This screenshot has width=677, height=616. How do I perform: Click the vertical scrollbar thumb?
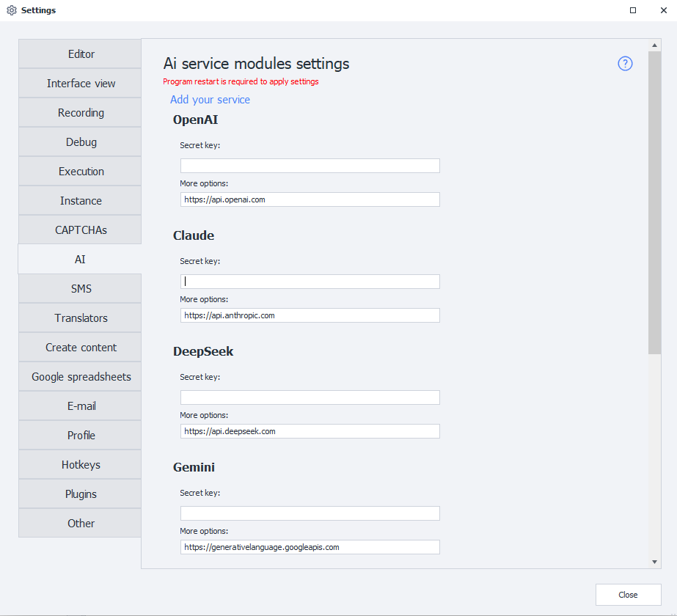point(654,203)
